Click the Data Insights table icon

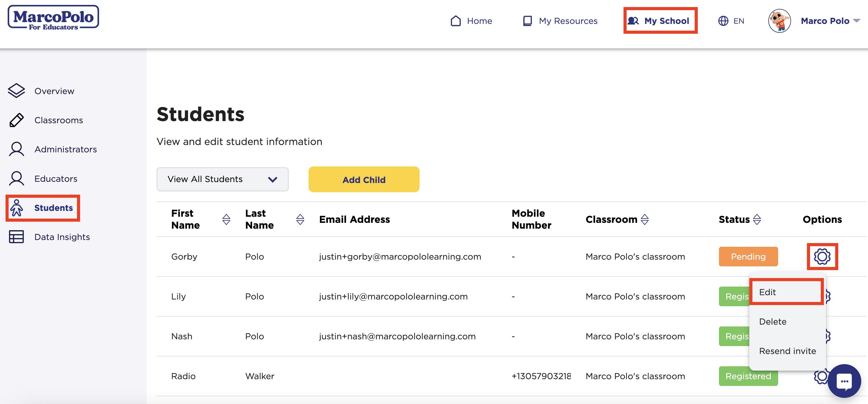point(17,237)
